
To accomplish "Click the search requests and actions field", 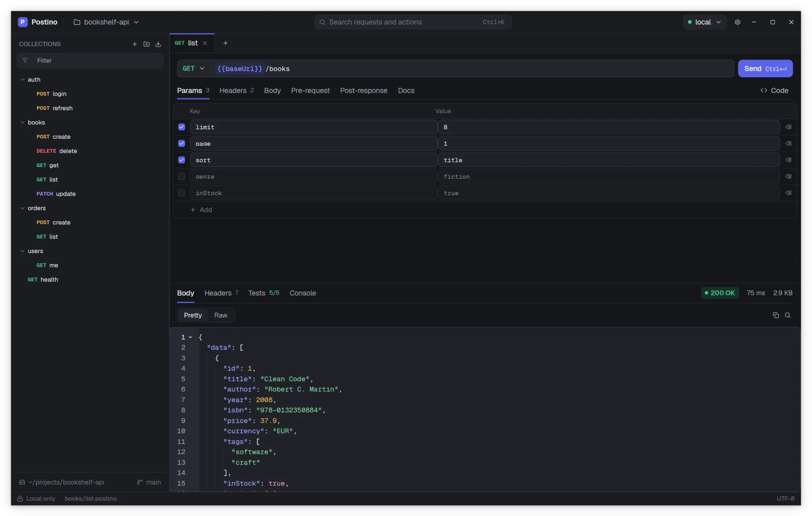I will pyautogui.click(x=413, y=22).
